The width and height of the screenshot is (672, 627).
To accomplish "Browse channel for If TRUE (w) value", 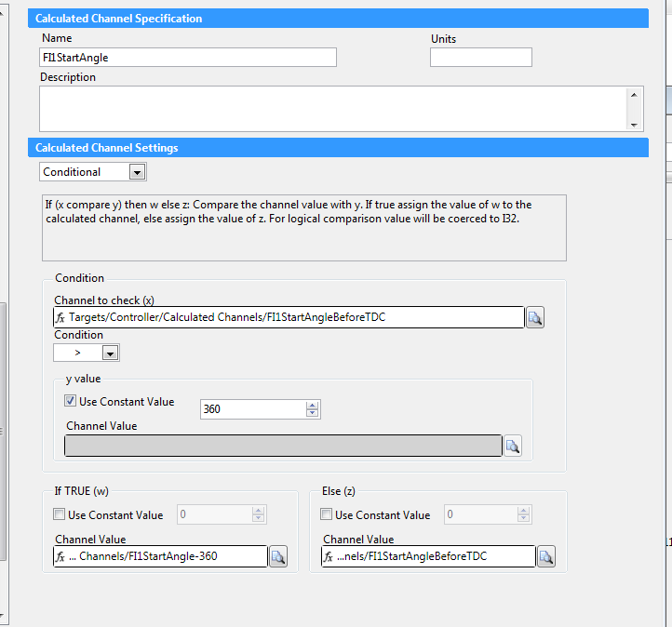I will click(278, 557).
